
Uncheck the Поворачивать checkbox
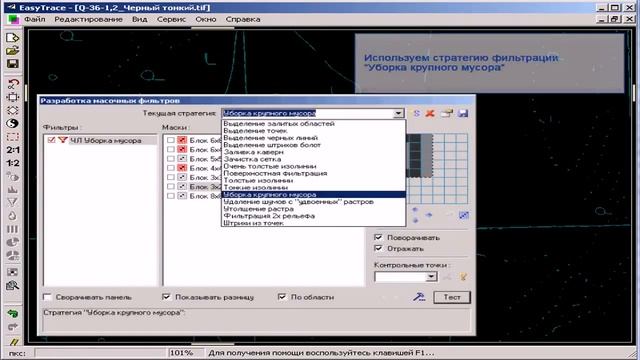[378, 237]
